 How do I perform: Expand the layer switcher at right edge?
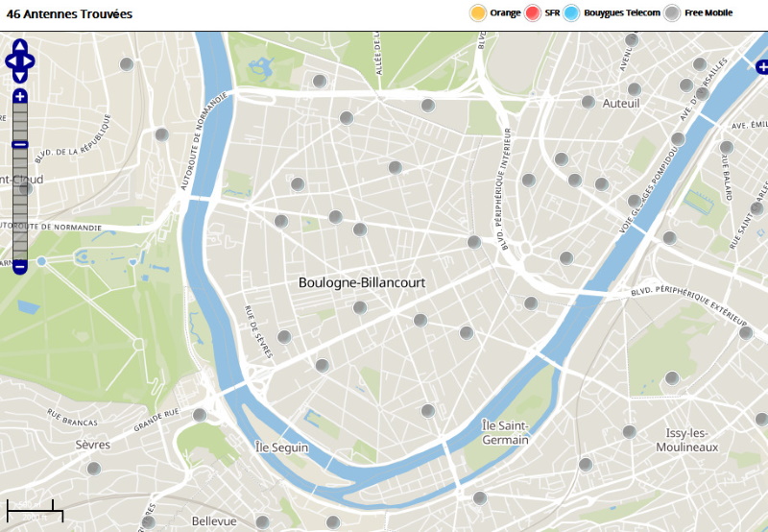761,67
